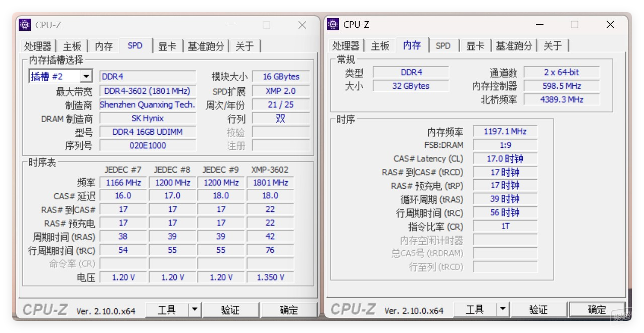Select the SPD extension value XMP 2.0
The image size is (644, 333).
click(x=281, y=91)
